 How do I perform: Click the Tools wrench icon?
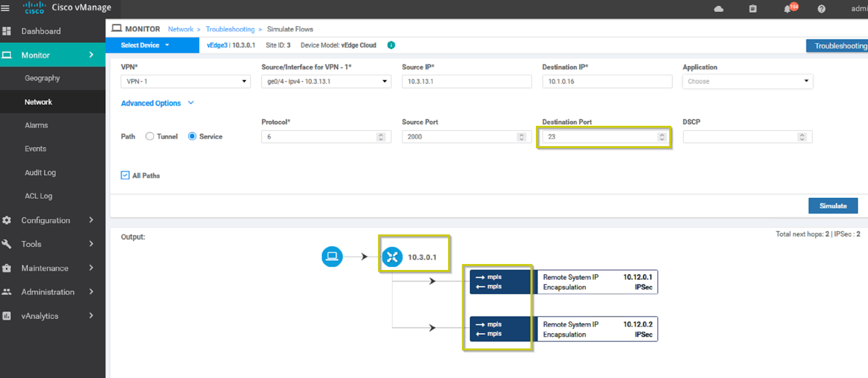(x=7, y=244)
